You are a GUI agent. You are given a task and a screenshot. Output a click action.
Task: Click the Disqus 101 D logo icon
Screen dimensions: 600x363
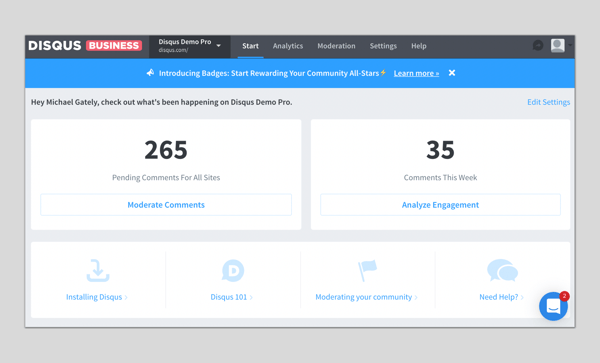tap(233, 270)
